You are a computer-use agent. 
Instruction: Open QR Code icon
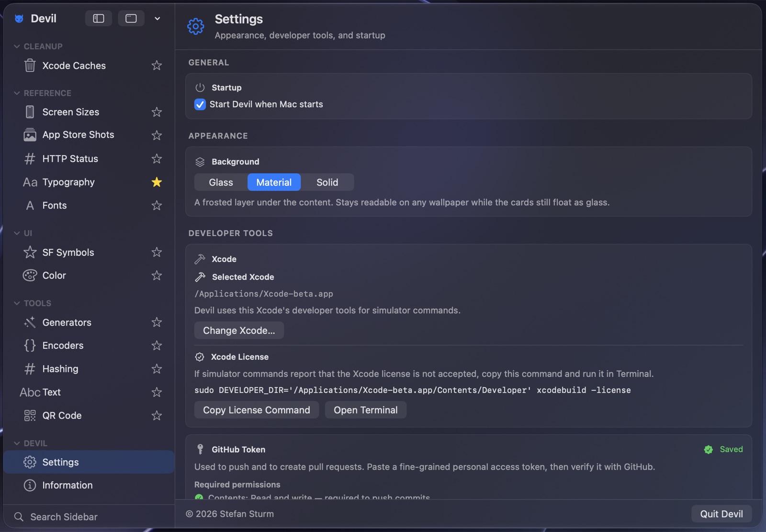(30, 415)
